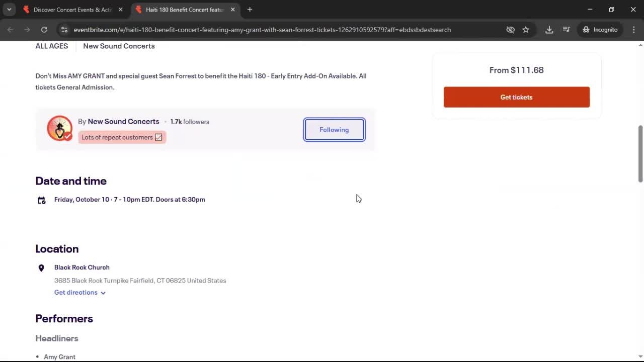The image size is (644, 362).
Task: Click the event description paragraph text
Action: (x=201, y=81)
